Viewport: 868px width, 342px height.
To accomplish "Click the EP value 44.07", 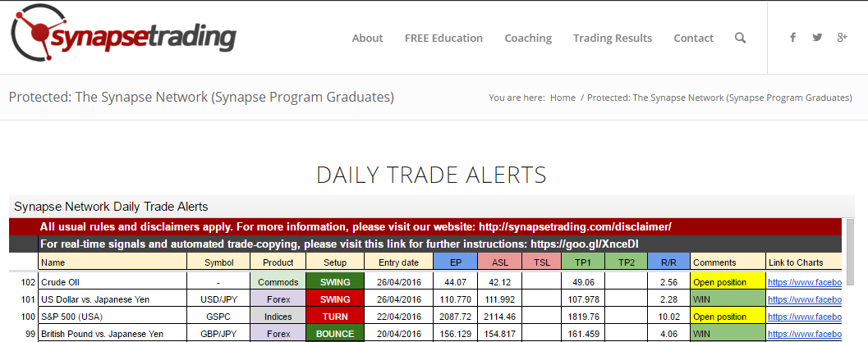I will point(456,282).
